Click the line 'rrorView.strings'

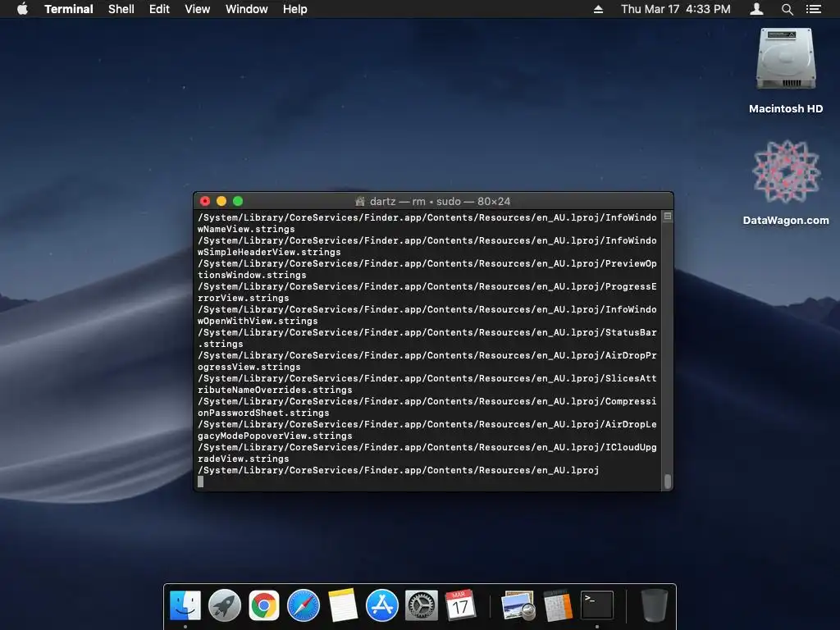click(243, 298)
